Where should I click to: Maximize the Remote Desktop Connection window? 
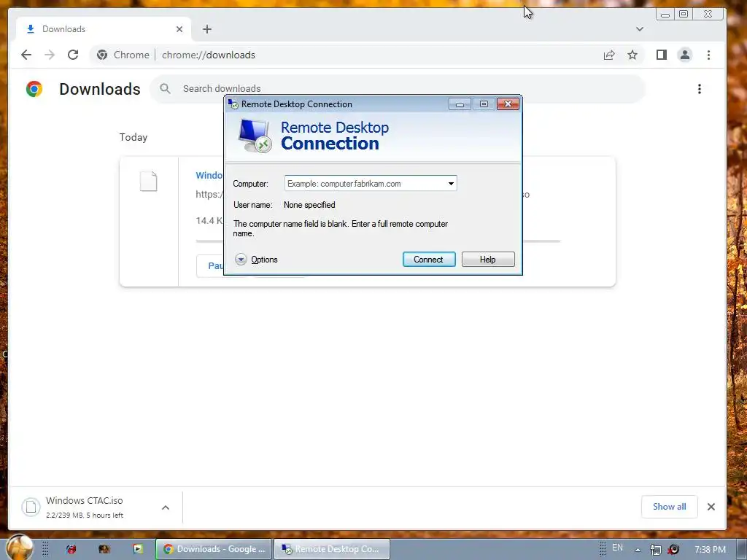tap(484, 104)
